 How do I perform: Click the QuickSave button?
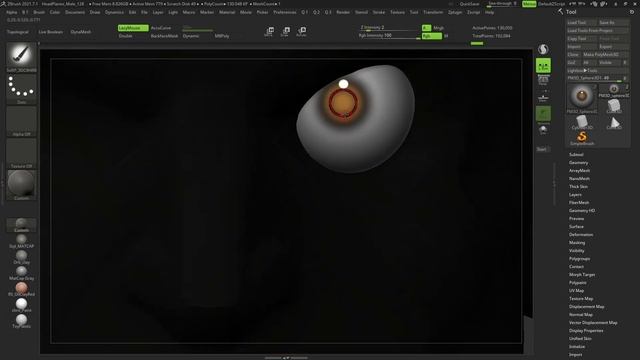click(469, 4)
